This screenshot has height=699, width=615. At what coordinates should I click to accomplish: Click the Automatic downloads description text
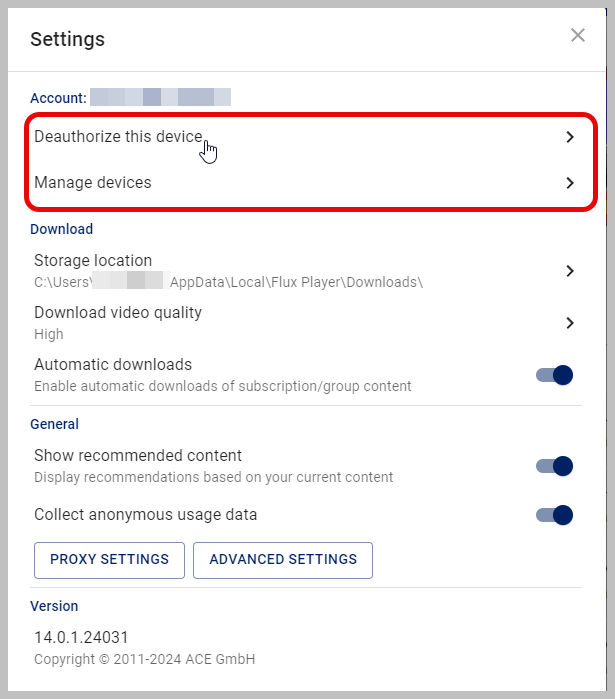[x=222, y=386]
